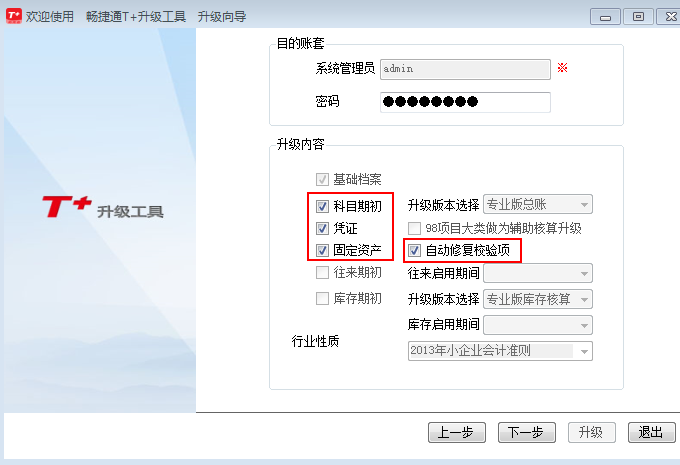Toggle the 固定资产 checkbox
Viewport: 680px width, 465px height.
pyautogui.click(x=322, y=250)
